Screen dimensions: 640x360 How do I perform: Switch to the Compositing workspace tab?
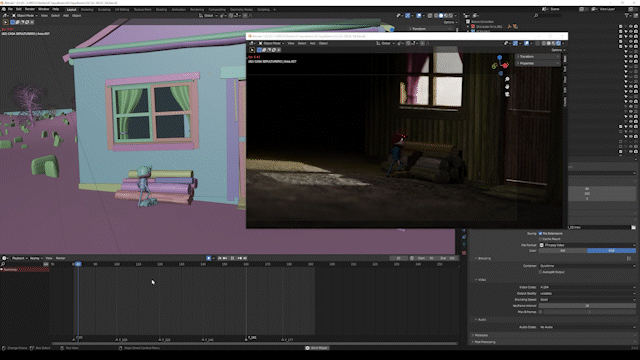click(217, 9)
